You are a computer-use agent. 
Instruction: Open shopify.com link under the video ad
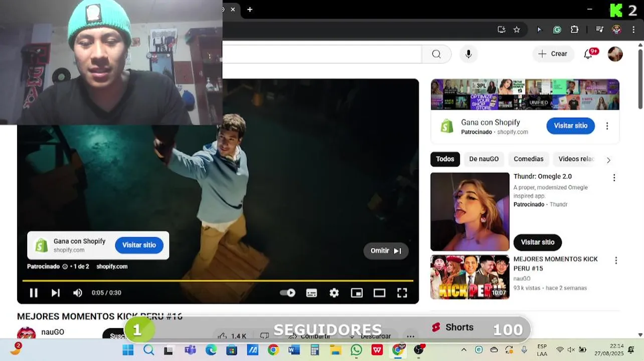(112, 267)
